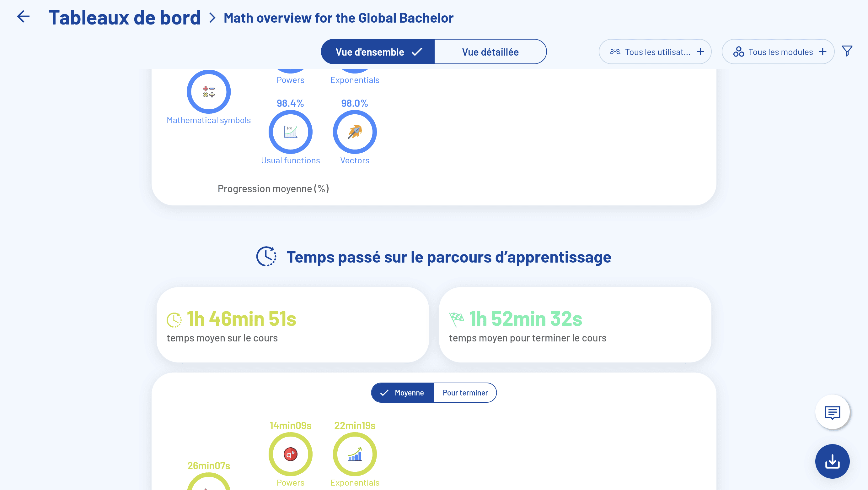Expand the Tous les utilisateurs filter
868x490 pixels.
pyautogui.click(x=654, y=52)
